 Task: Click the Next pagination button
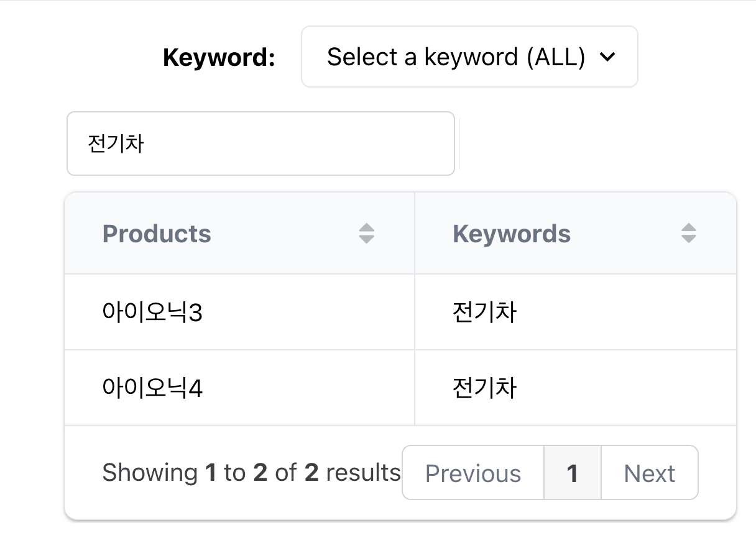649,473
